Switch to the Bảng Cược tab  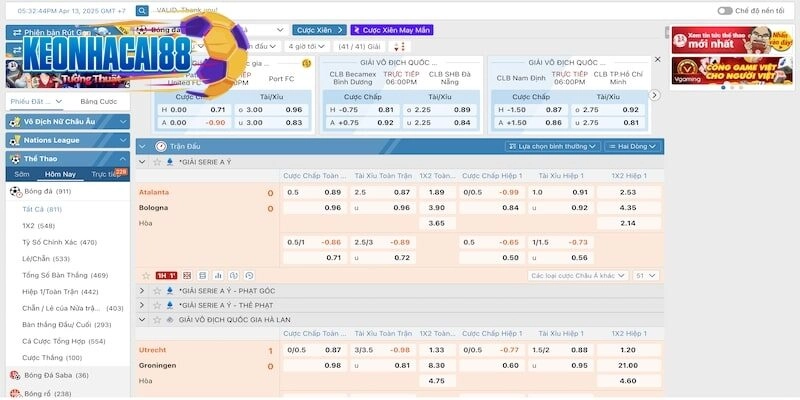(x=98, y=101)
